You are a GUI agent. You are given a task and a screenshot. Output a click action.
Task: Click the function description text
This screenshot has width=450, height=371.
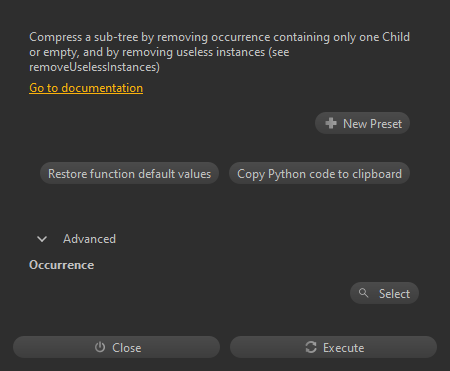tap(219, 52)
